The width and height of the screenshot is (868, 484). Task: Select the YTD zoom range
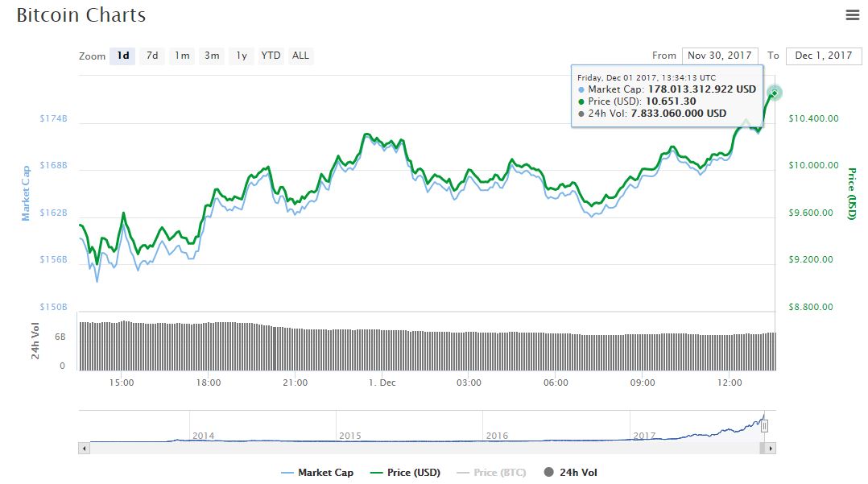point(271,56)
